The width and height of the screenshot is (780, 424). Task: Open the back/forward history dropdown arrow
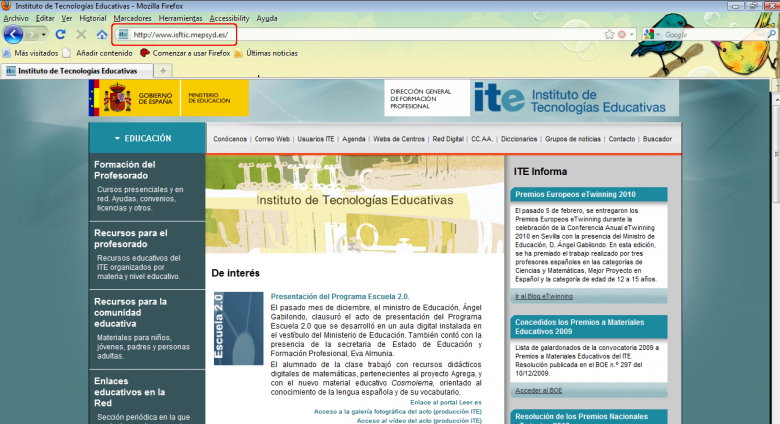[x=44, y=35]
